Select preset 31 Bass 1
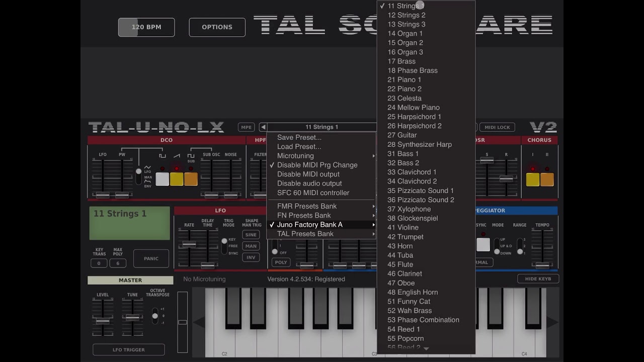The height and width of the screenshot is (362, 644). click(x=426, y=153)
